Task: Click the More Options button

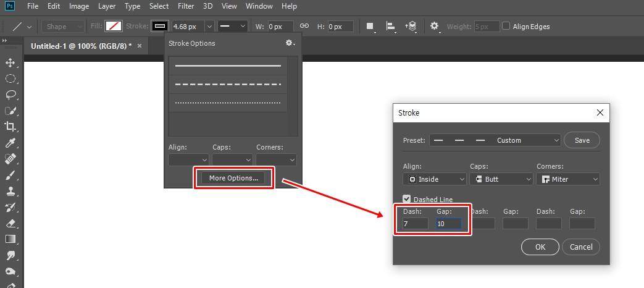Action: pyautogui.click(x=233, y=178)
